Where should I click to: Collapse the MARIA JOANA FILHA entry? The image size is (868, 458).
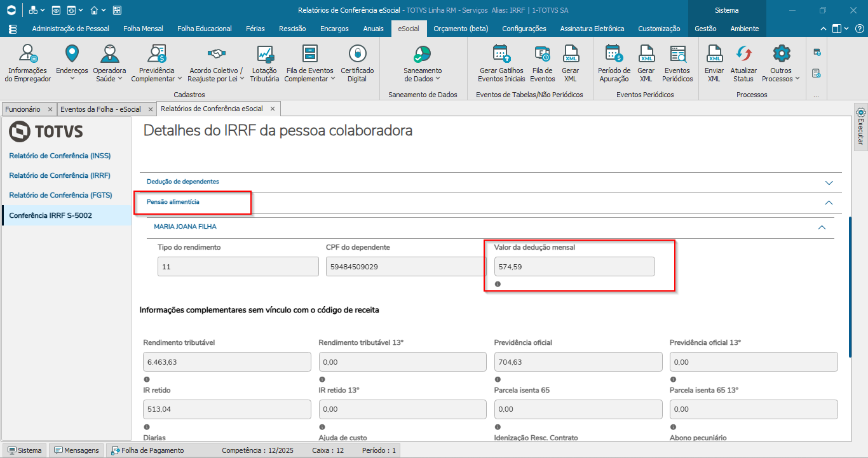tap(822, 227)
